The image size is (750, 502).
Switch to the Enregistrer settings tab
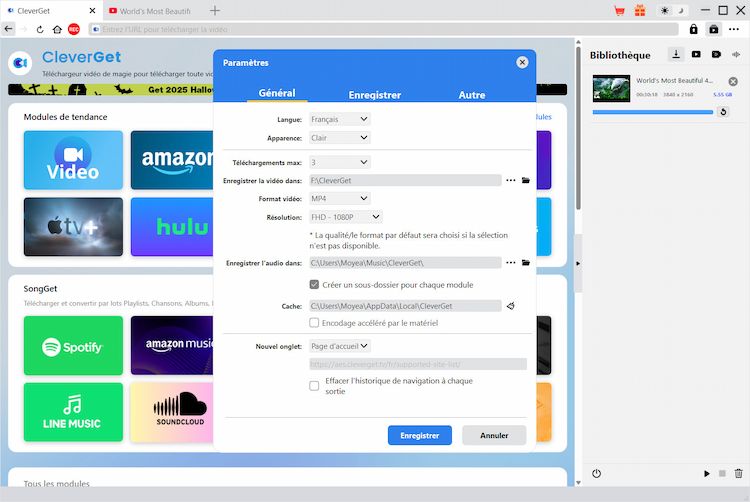375,95
